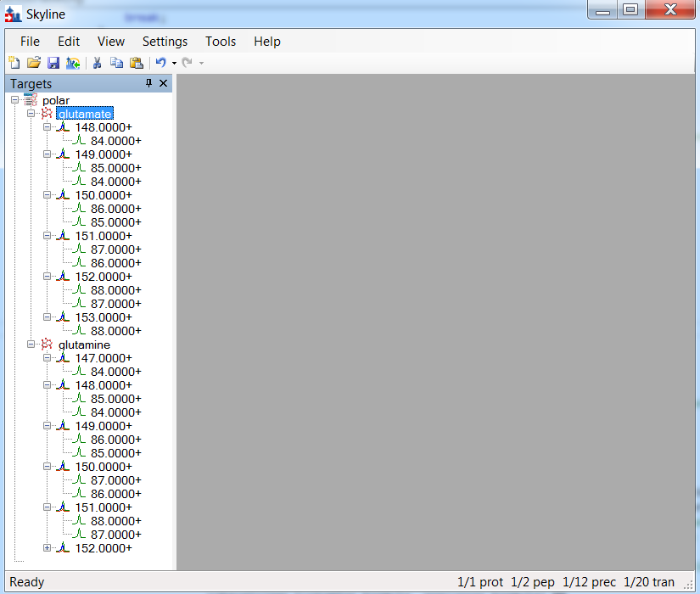Collapse the glutamate molecule node
Viewport: 700px width, 594px height.
[x=31, y=114]
